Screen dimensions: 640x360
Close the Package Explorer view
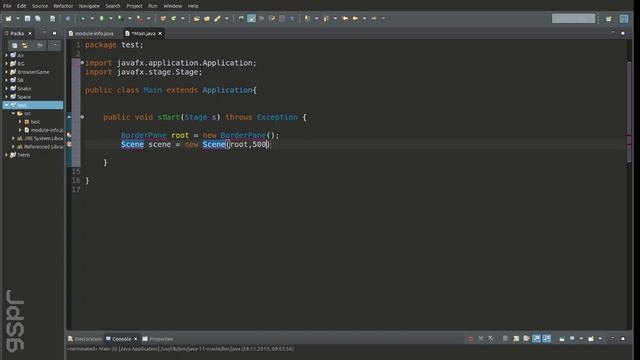(x=30, y=33)
